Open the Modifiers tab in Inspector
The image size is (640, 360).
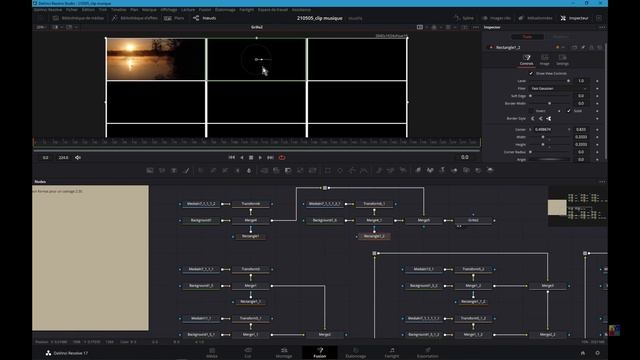[x=560, y=37]
